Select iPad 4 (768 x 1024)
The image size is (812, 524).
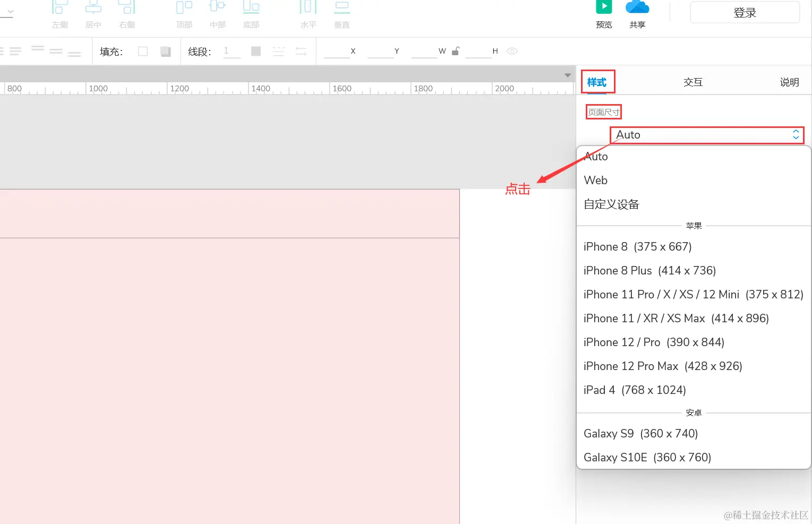pos(694,390)
